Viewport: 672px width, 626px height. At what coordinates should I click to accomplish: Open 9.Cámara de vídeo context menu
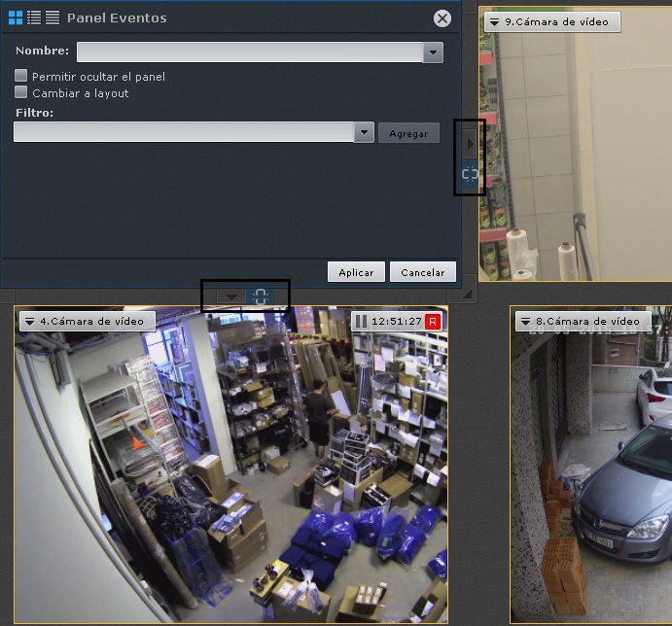tap(495, 21)
